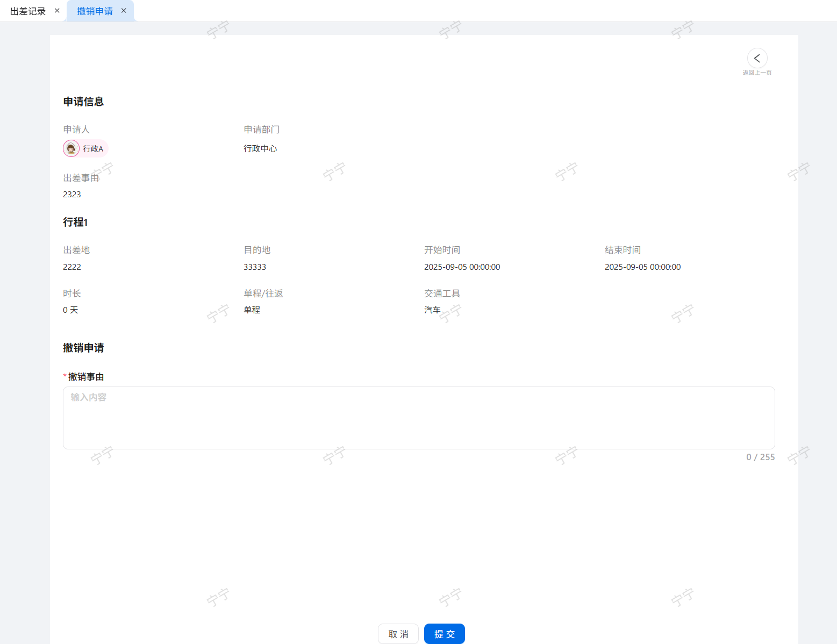This screenshot has height=644, width=837.
Task: Click the 汽车 transport value
Action: click(432, 310)
